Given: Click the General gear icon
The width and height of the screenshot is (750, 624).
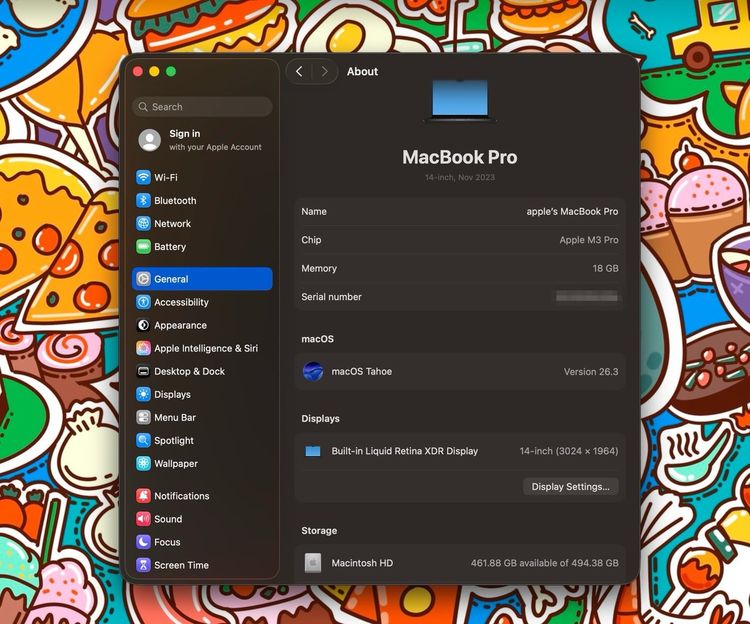Looking at the screenshot, I should (x=143, y=279).
